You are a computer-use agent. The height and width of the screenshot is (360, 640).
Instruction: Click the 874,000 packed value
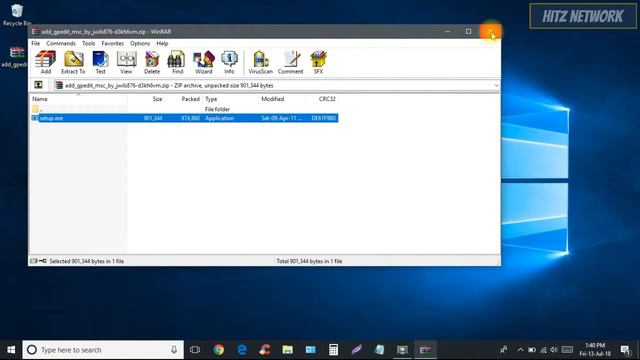[x=190, y=118]
